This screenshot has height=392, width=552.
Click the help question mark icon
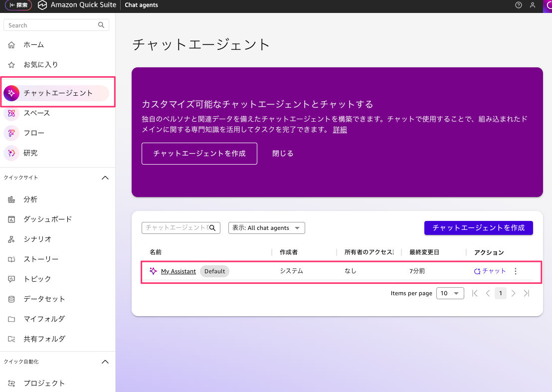(x=519, y=5)
